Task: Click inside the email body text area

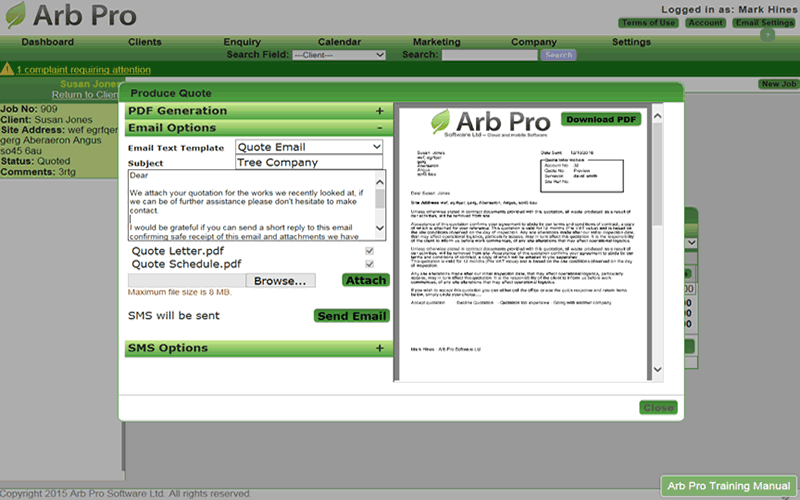Action: click(251, 205)
